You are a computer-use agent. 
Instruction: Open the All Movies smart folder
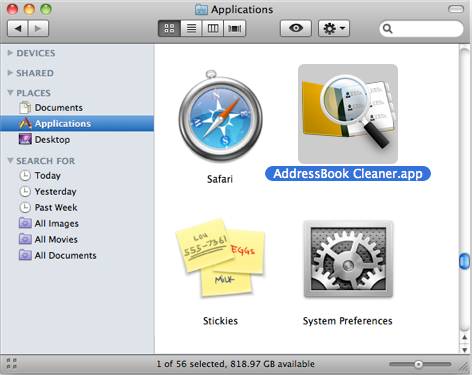[77, 239]
